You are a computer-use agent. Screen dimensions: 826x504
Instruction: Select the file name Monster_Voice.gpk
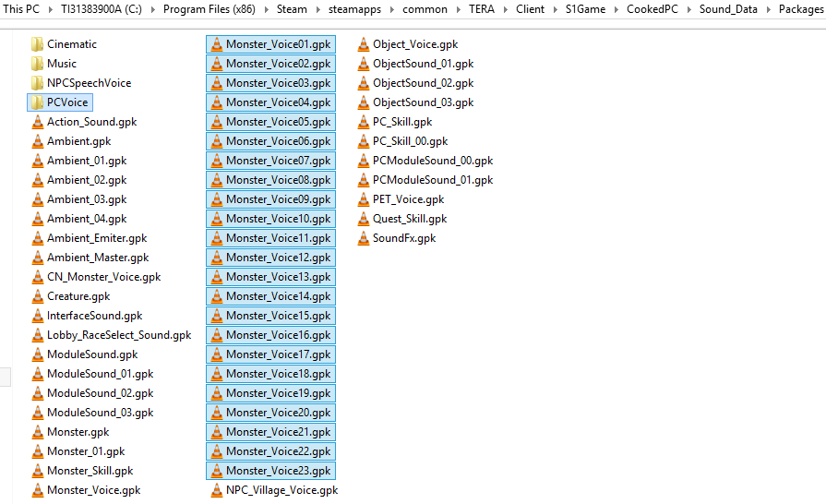94,490
